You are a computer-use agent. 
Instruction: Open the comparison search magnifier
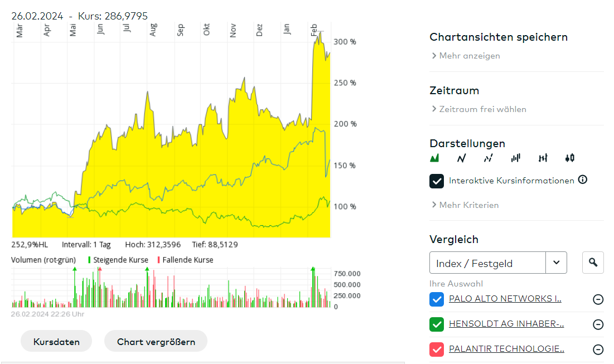coord(593,262)
